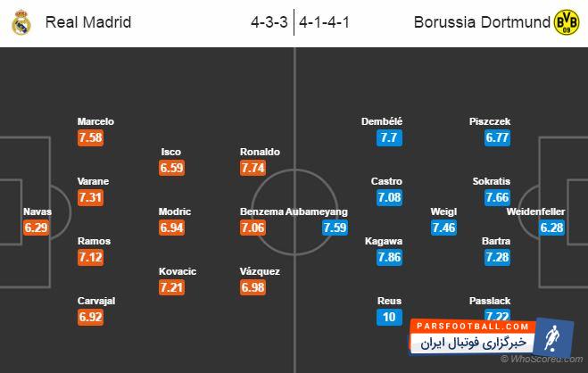The height and width of the screenshot is (373, 588).
Task: Click the WhoScored.com credit text
Action: pos(542,357)
